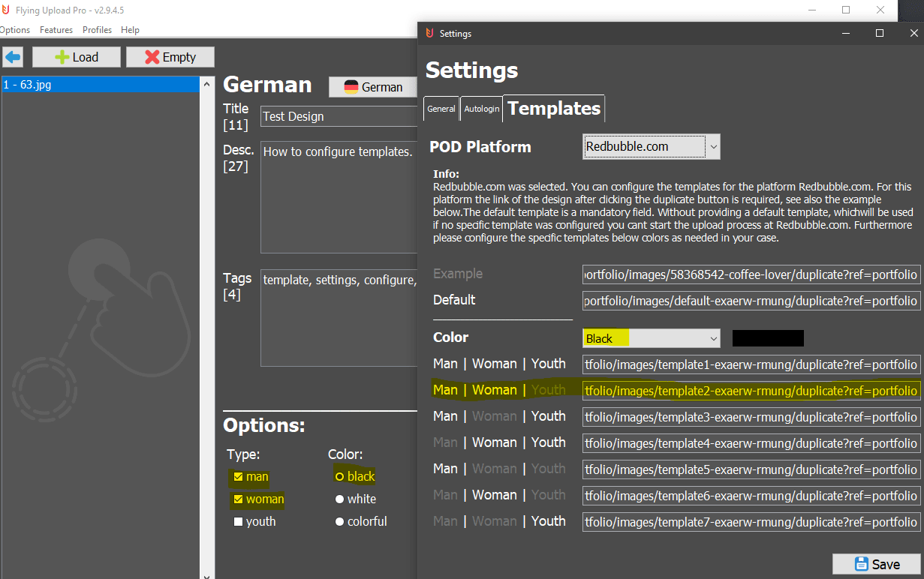Enable the youth type checkbox
924x579 pixels.
click(238, 522)
